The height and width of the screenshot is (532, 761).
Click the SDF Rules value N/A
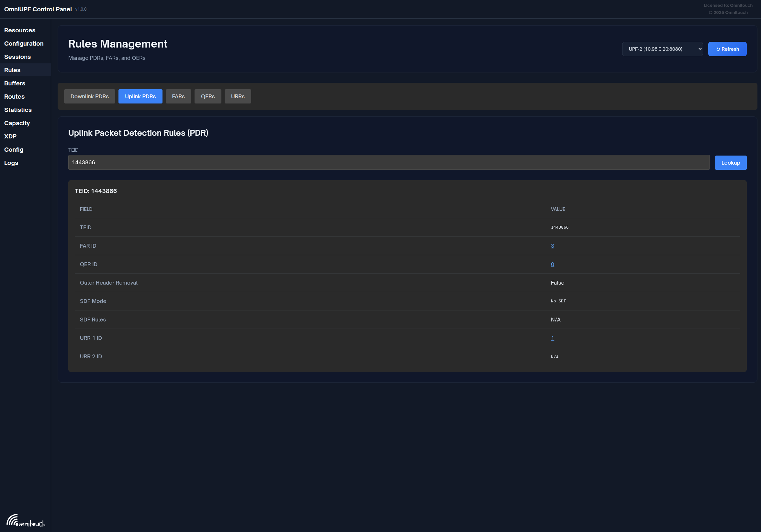point(555,320)
